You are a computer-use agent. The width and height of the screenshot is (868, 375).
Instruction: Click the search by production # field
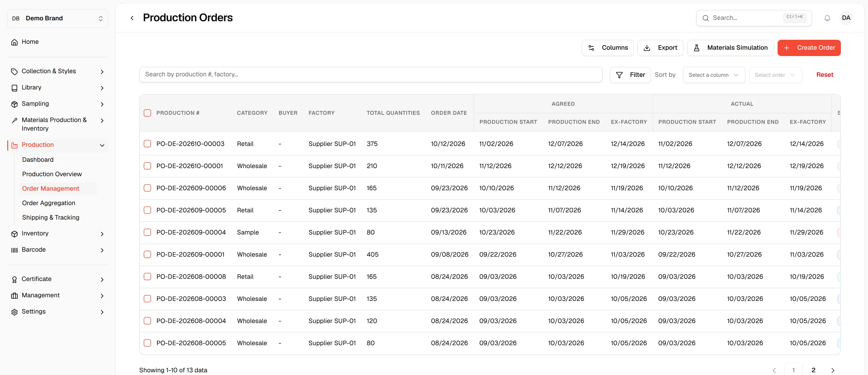pos(371,74)
